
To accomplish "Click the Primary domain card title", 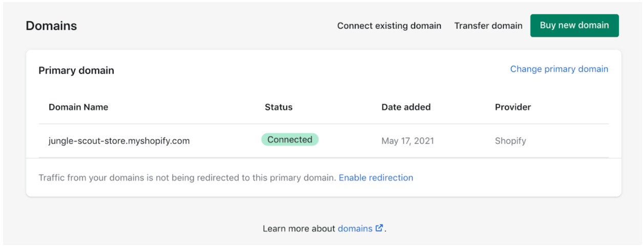I will point(76,71).
